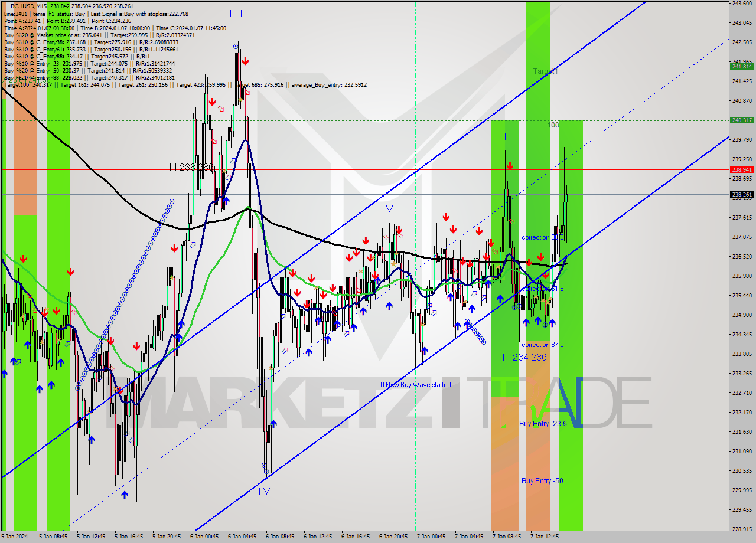Click the '0 New Buy Wave started' label

(416, 385)
